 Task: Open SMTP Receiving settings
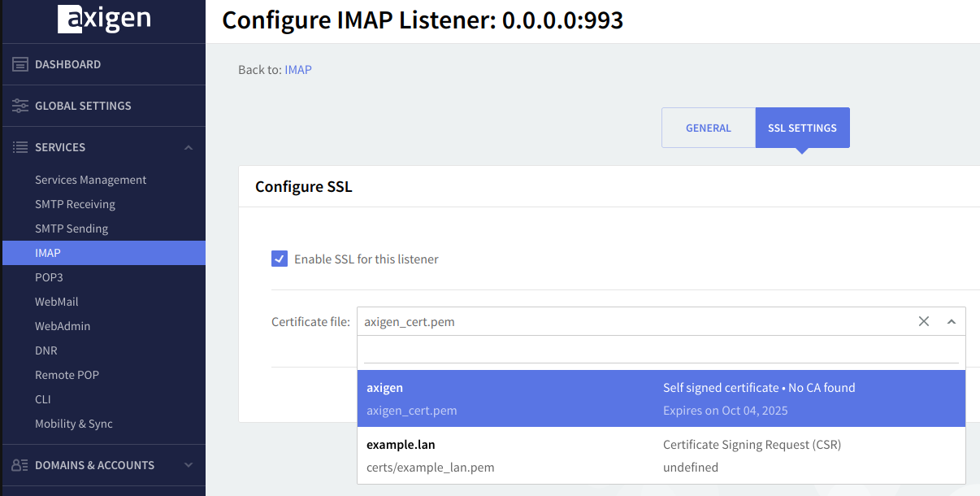click(75, 204)
